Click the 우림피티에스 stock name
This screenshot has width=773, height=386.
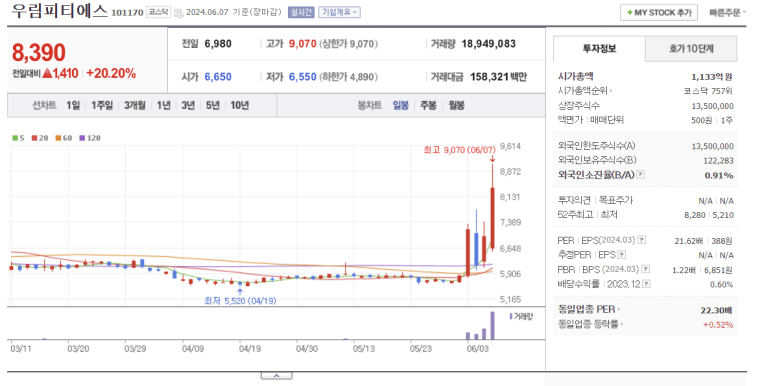point(59,11)
